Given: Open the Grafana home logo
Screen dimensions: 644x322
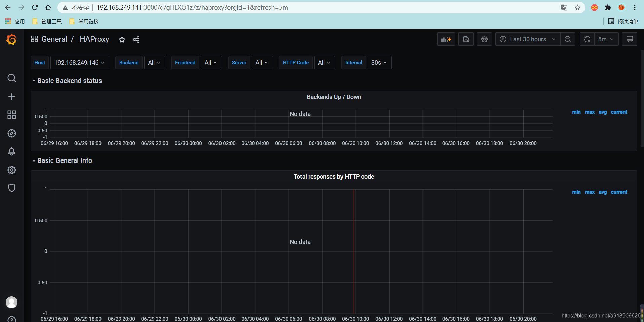Looking at the screenshot, I should click(x=11, y=39).
